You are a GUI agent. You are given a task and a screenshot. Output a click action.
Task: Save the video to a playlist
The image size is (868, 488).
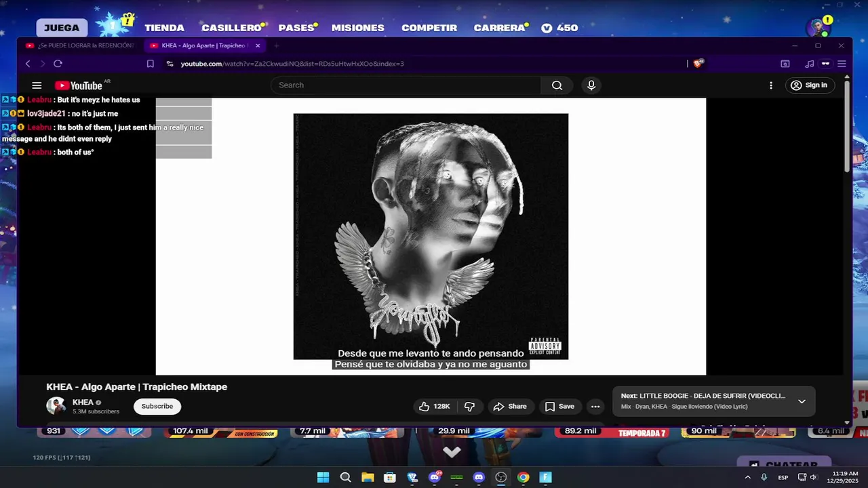559,406
